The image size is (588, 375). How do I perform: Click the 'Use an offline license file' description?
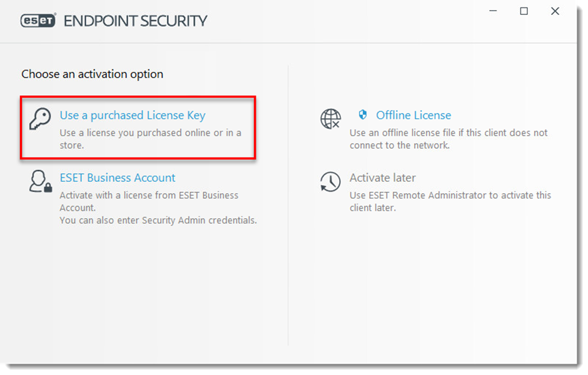(x=448, y=139)
